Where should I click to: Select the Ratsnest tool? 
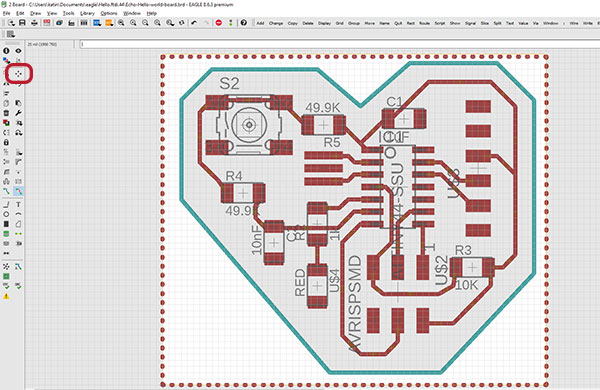pos(6,267)
